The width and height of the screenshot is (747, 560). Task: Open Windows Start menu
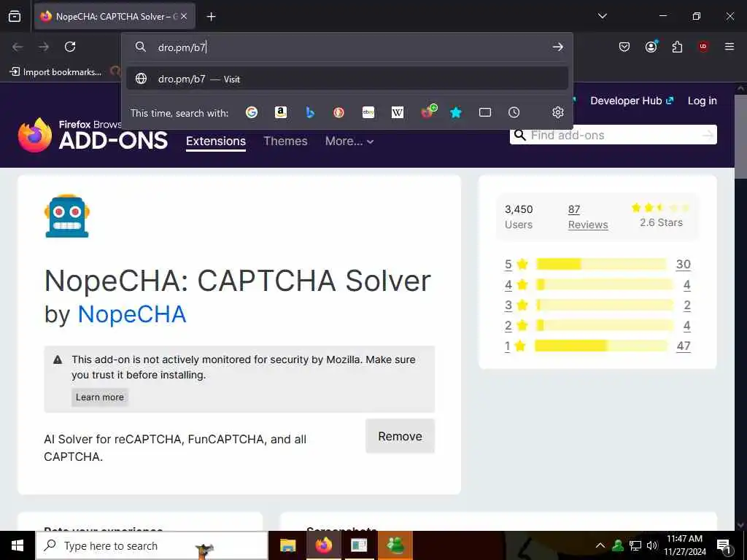18,545
